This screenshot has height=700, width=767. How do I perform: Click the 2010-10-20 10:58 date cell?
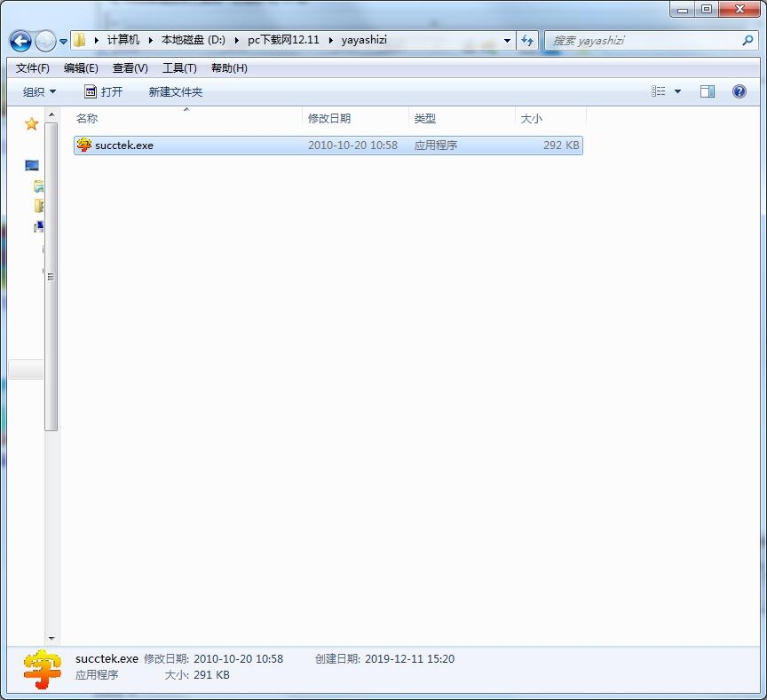[352, 146]
